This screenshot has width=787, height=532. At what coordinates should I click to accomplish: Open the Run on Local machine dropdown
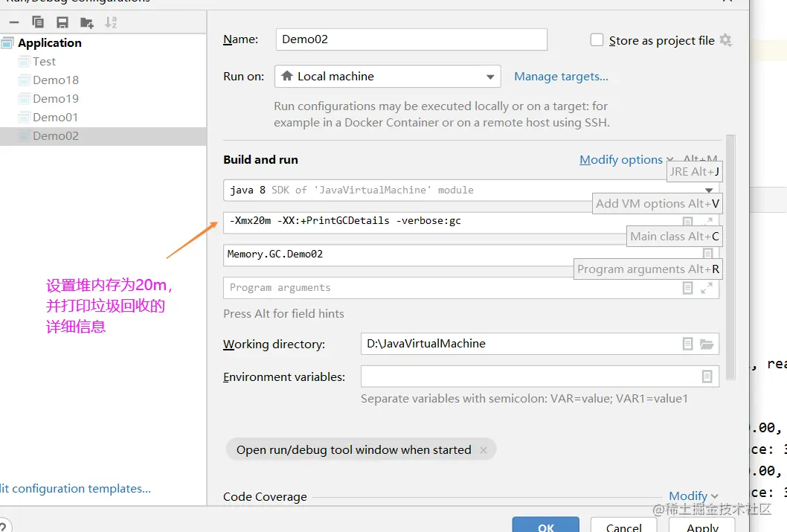(388, 77)
